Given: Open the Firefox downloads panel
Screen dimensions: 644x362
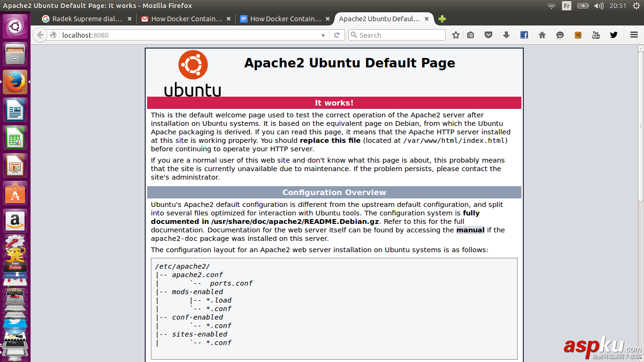Looking at the screenshot, I should [506, 35].
